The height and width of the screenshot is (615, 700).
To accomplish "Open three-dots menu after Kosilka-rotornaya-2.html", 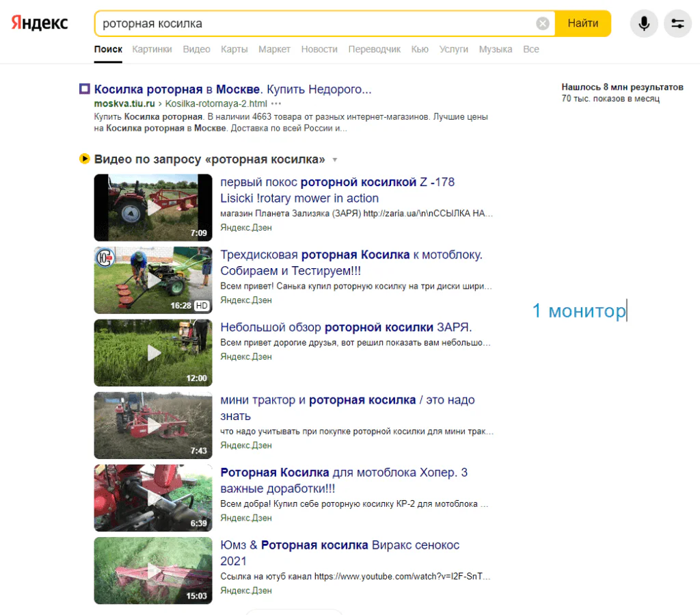I will (276, 103).
